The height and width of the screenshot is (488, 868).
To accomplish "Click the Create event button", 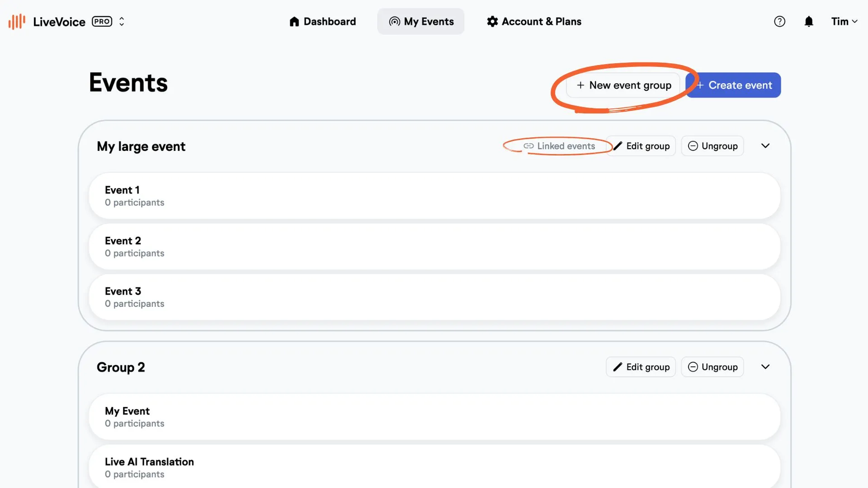I will [733, 85].
